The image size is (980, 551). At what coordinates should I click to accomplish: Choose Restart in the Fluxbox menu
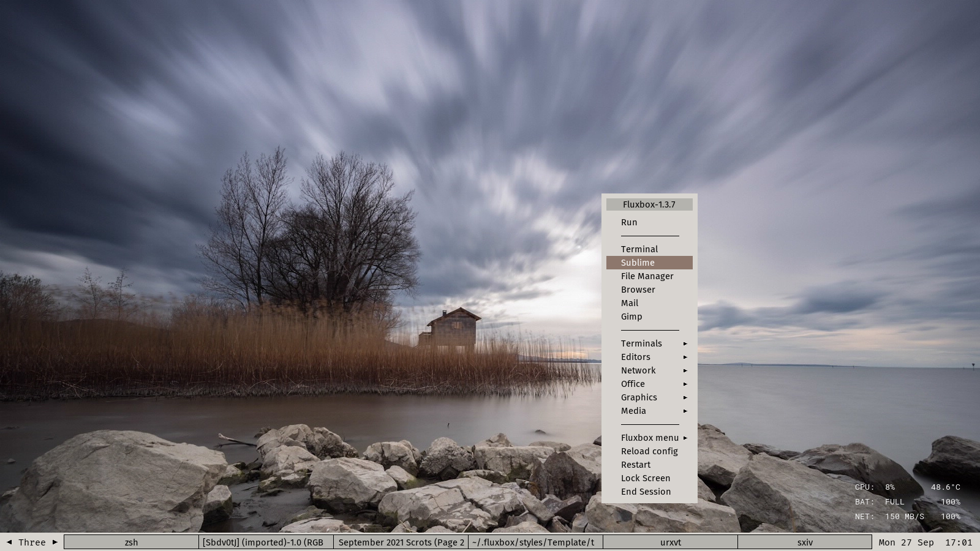pyautogui.click(x=649, y=465)
